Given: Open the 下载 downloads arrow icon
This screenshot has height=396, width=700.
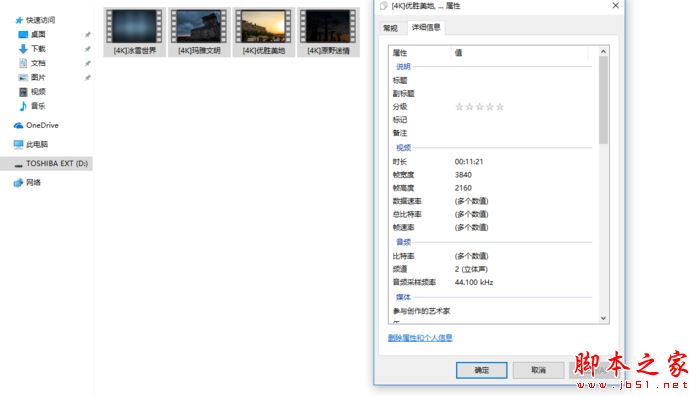Looking at the screenshot, I should click(x=23, y=49).
